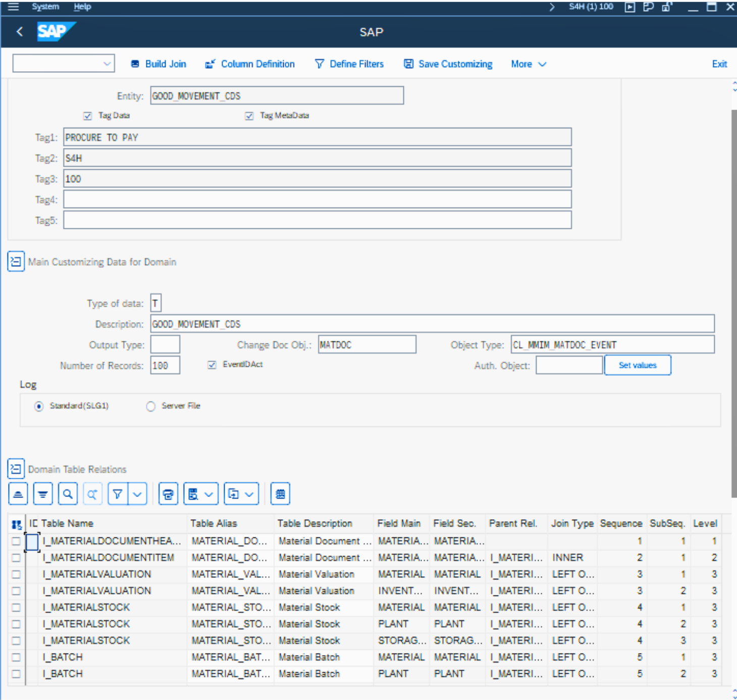Toggle the Tag MetaData checkbox

pos(249,116)
